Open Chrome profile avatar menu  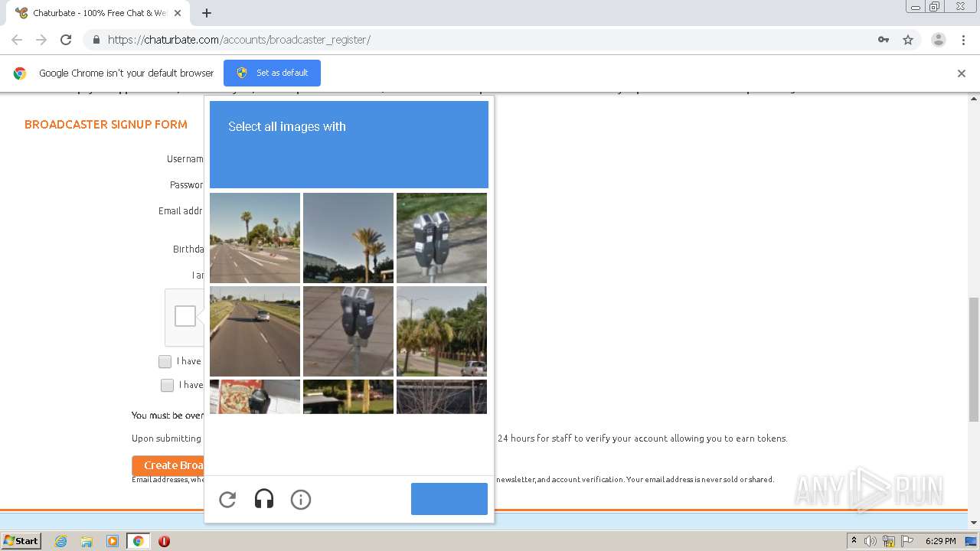pos(939,40)
